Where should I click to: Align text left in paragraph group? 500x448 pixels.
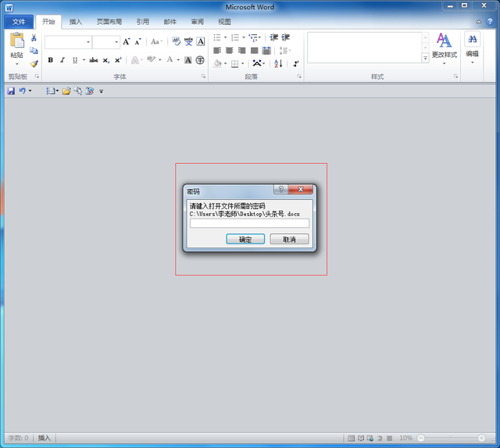(x=217, y=51)
